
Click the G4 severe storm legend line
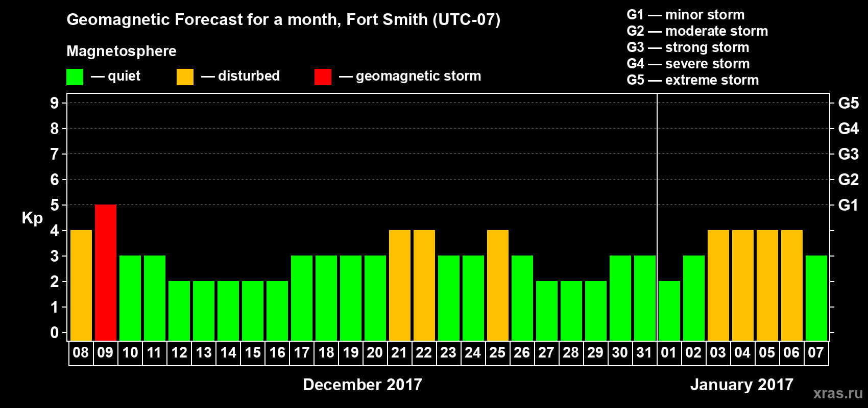point(688,64)
